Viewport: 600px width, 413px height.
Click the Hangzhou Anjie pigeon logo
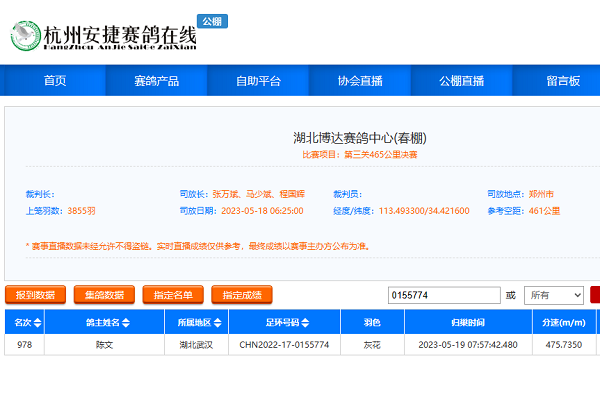coord(25,36)
